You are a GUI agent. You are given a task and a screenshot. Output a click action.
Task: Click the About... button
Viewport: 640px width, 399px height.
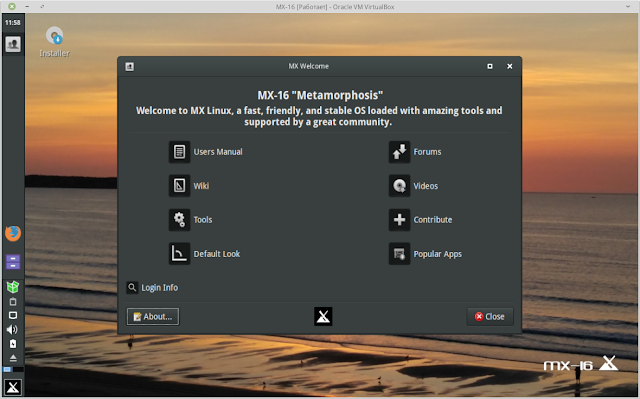pos(153,316)
